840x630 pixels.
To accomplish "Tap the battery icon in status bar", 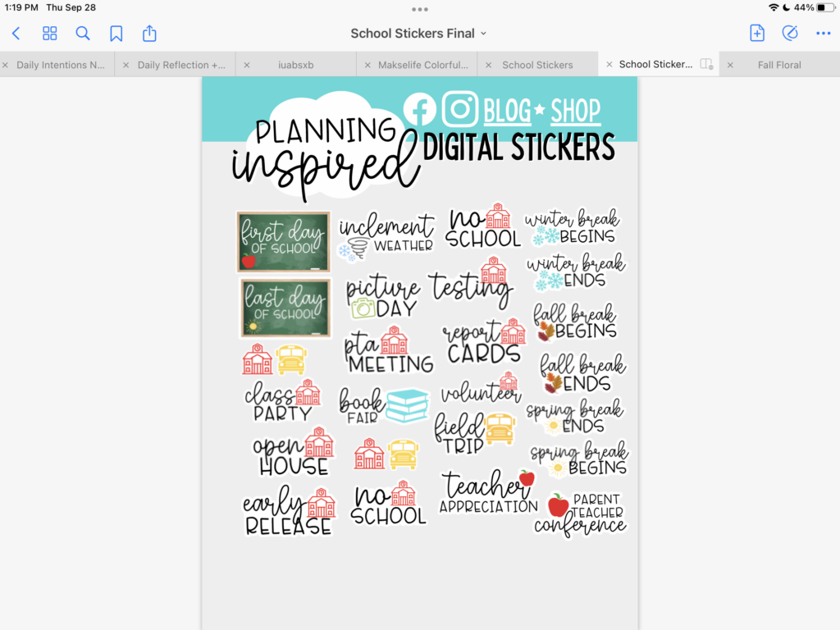I will 825,7.
